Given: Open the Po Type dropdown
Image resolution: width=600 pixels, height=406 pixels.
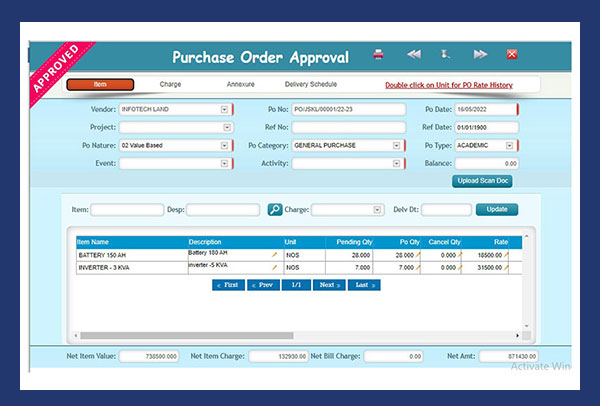Looking at the screenshot, I should [511, 145].
